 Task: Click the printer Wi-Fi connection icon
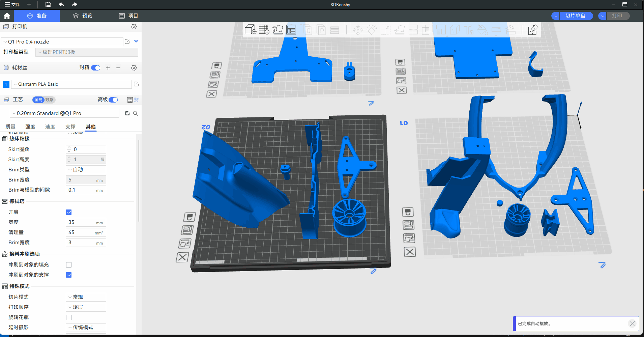[x=136, y=41]
